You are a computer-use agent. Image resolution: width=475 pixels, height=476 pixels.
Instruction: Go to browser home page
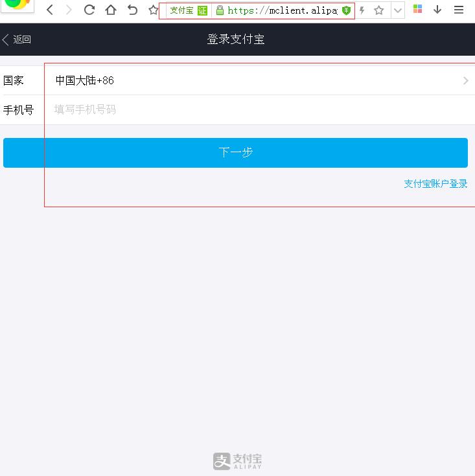pos(111,10)
